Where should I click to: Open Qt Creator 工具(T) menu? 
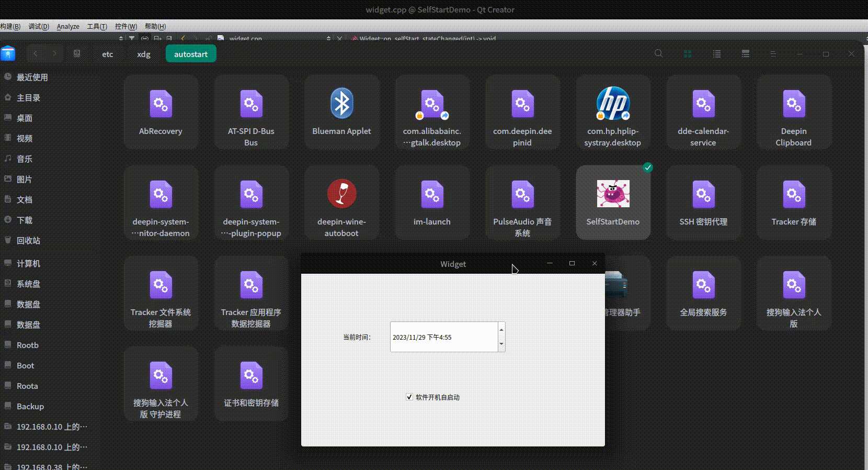click(x=97, y=26)
